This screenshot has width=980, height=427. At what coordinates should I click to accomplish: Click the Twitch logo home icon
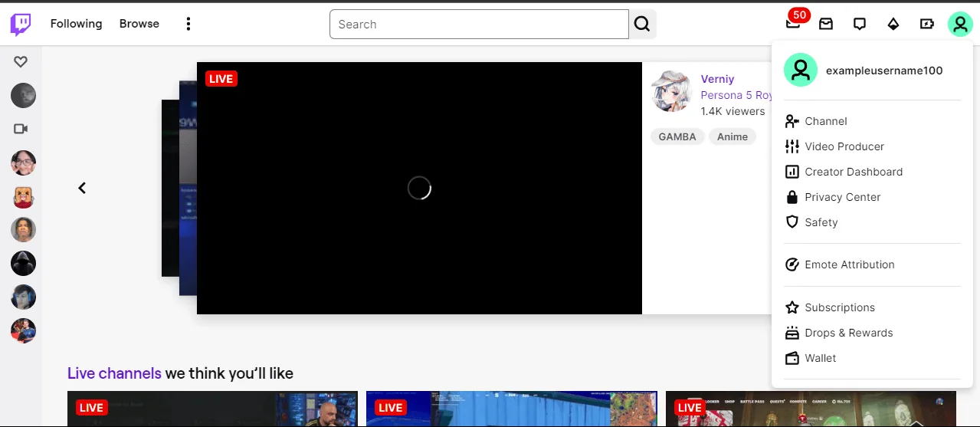[21, 25]
